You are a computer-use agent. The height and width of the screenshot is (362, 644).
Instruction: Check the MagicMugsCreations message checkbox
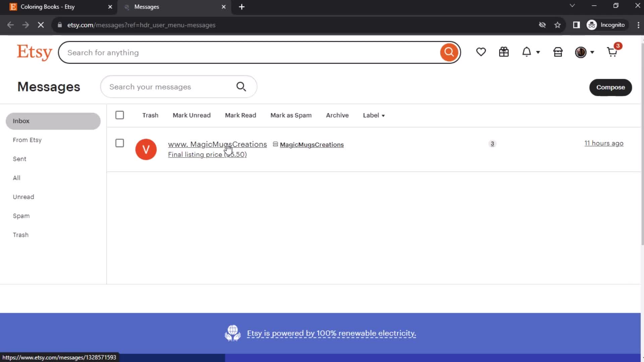tap(120, 143)
